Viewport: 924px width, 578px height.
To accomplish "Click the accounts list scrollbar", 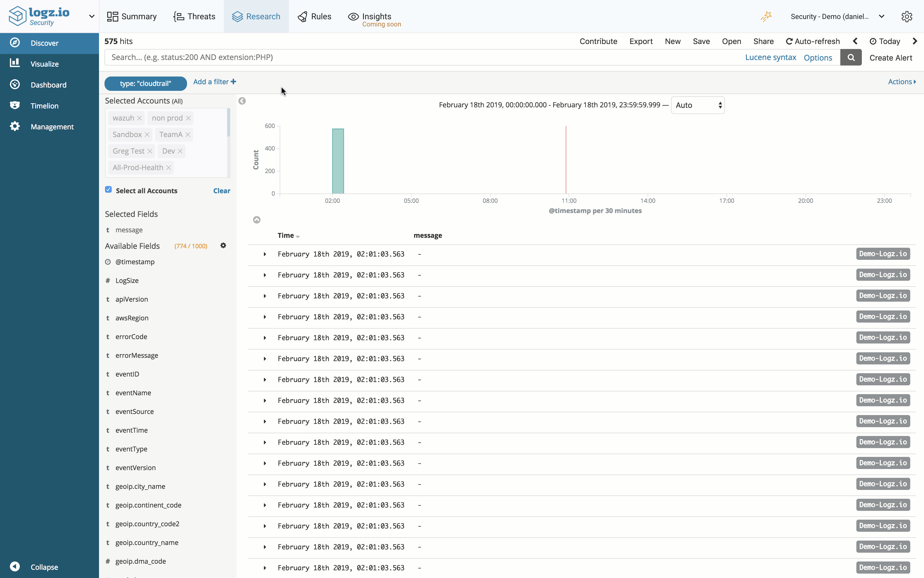I will click(x=228, y=123).
